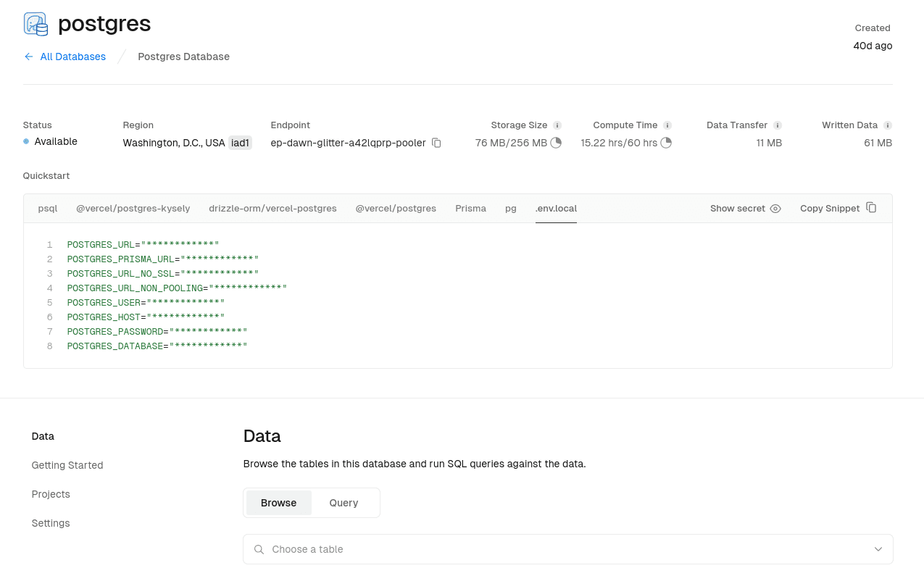Image resolution: width=924 pixels, height=568 pixels.
Task: Go back to All Databases
Action: [x=73, y=57]
